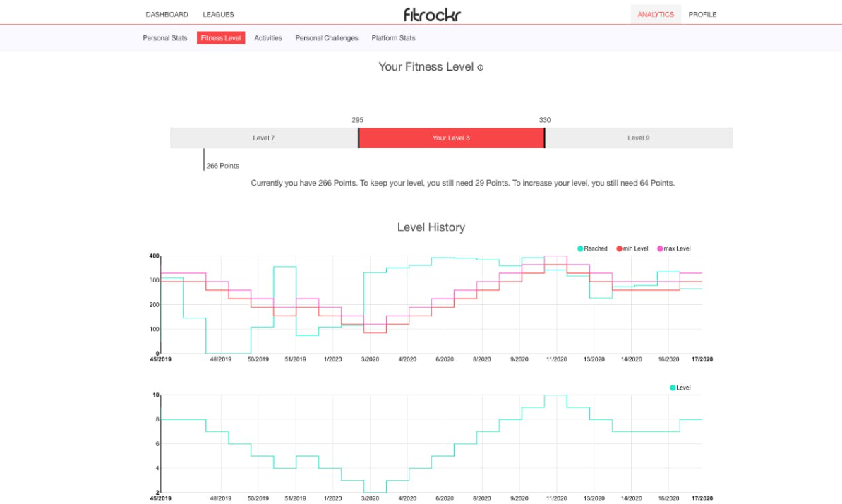This screenshot has width=842, height=504.
Task: Click the red Your Level 8 segment
Action: [451, 138]
